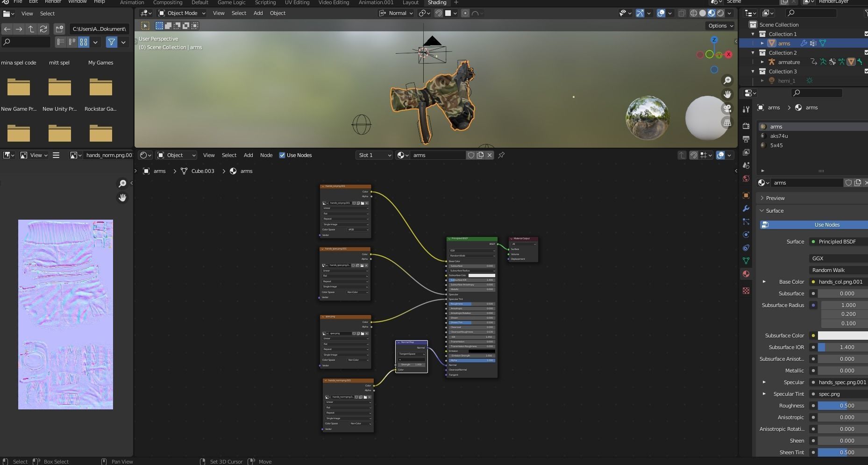Open Render properties tab
The width and height of the screenshot is (868, 465).
click(x=746, y=126)
